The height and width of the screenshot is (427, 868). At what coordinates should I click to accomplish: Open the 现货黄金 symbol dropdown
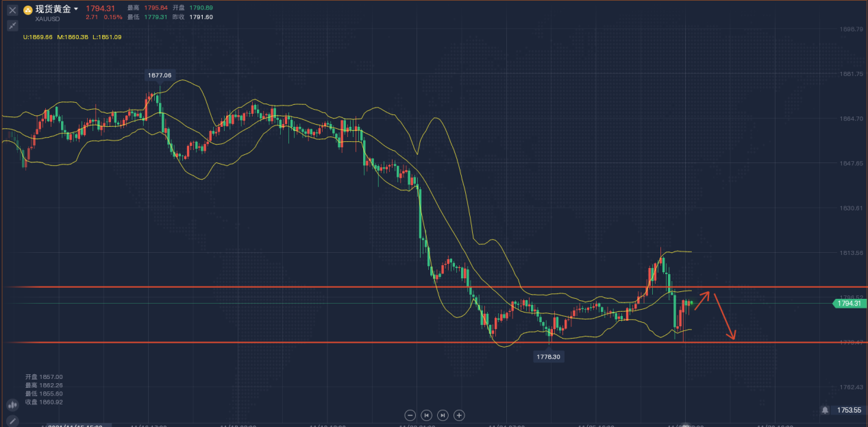[56, 10]
